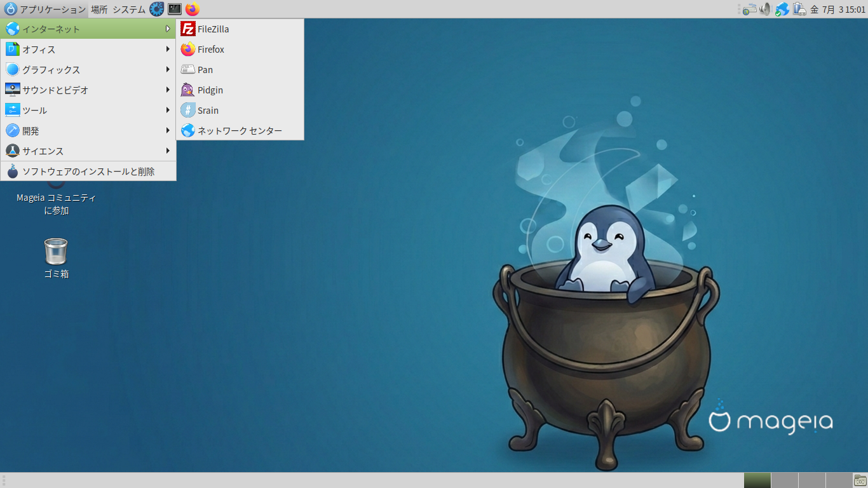Click the folder icon in bottom panel
The width and height of the screenshot is (868, 488).
pyautogui.click(x=860, y=480)
